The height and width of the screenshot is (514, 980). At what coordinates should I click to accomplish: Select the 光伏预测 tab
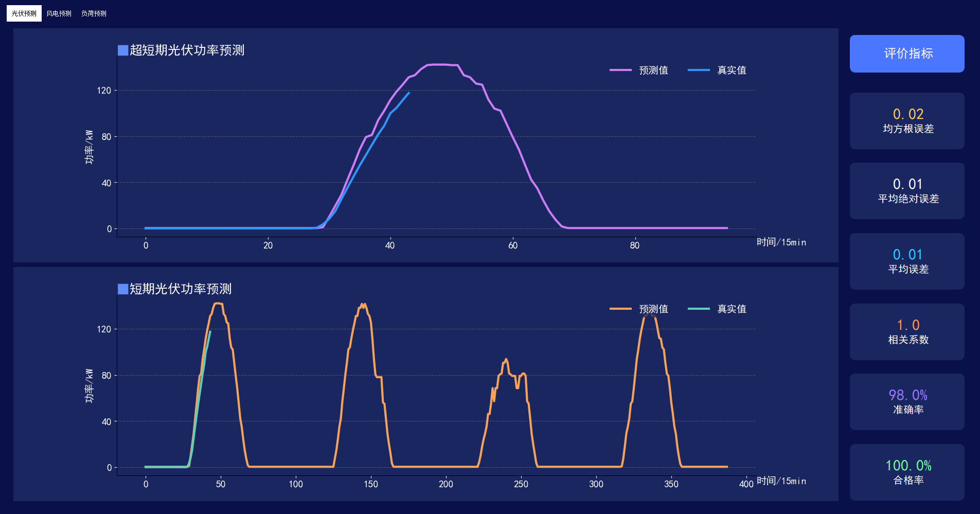24,13
